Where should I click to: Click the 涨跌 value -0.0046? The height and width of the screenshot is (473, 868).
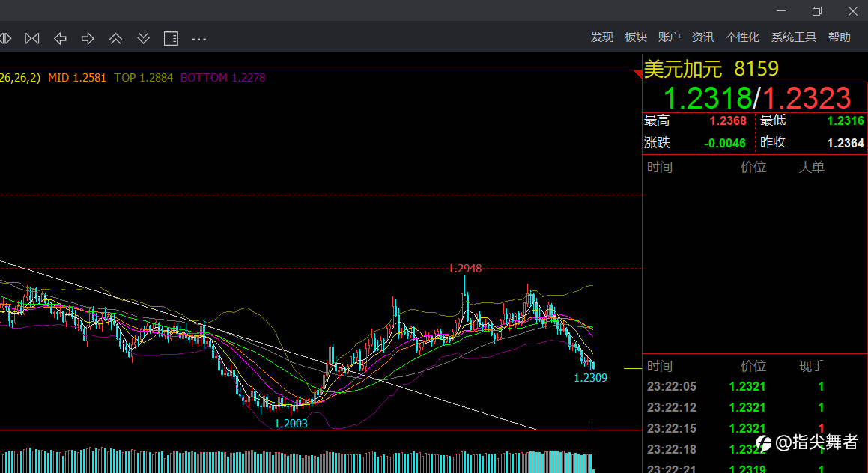coord(725,143)
